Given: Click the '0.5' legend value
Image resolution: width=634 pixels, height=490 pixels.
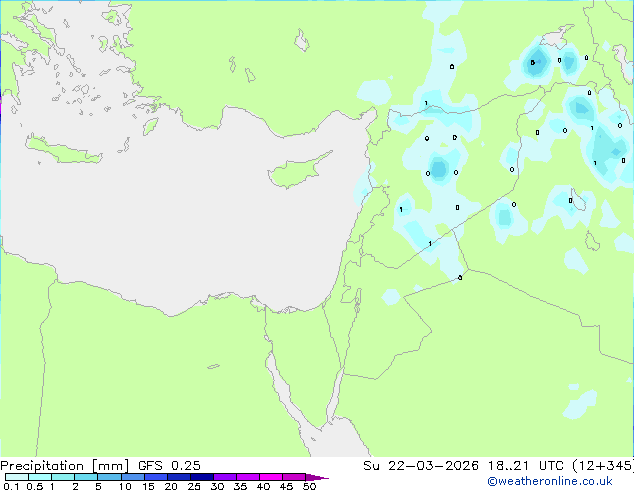Looking at the screenshot, I should tap(34, 486).
